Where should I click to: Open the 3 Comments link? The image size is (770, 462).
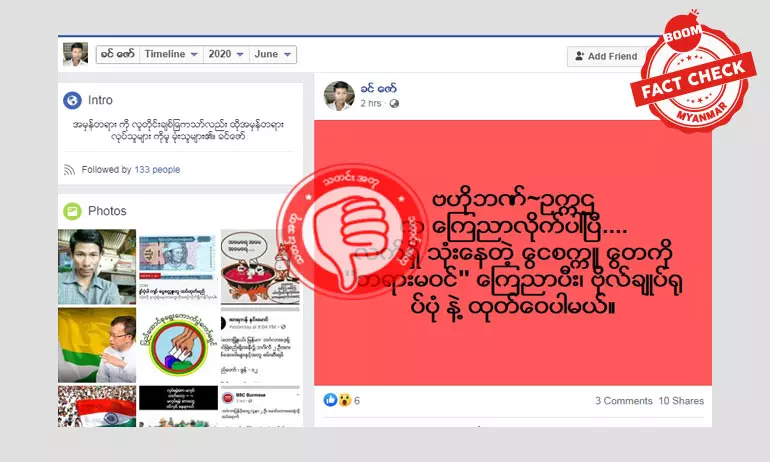pos(624,401)
